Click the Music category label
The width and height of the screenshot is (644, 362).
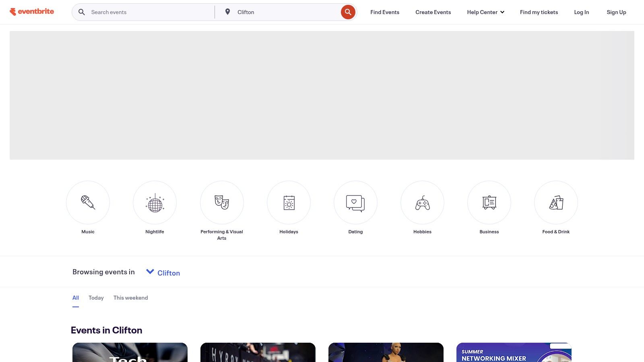click(x=88, y=232)
